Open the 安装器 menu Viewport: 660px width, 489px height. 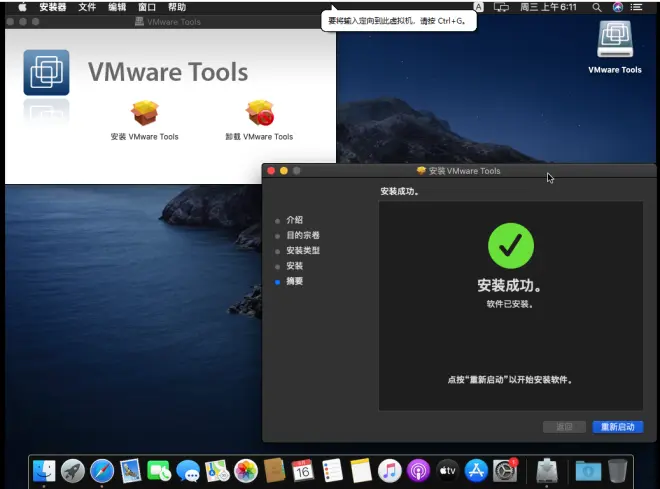(x=53, y=7)
